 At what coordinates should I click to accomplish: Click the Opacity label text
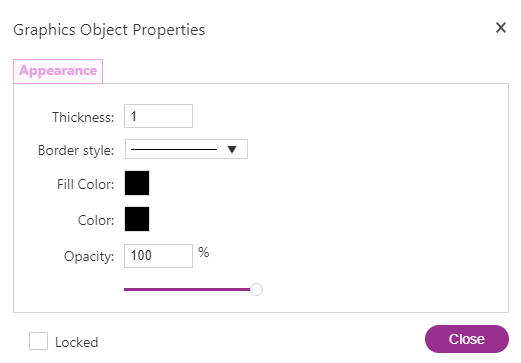tap(89, 257)
